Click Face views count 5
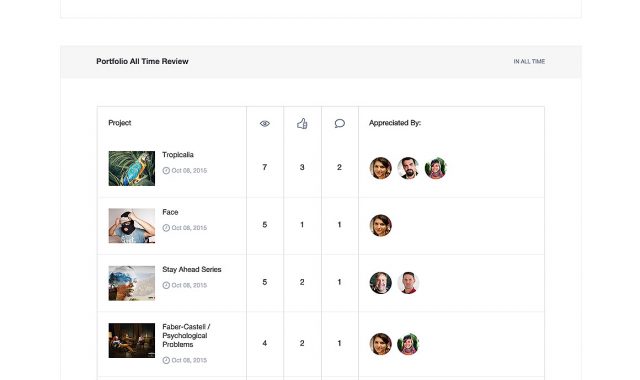The height and width of the screenshot is (380, 640). tap(264, 225)
